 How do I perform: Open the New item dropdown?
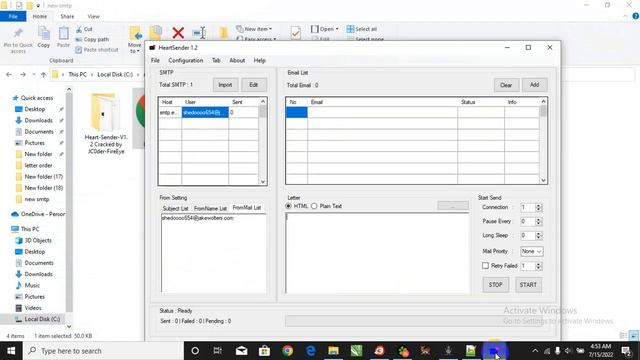(254, 29)
